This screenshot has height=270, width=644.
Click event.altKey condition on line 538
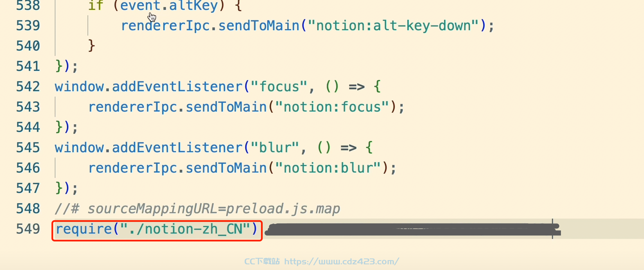pyautogui.click(x=169, y=6)
